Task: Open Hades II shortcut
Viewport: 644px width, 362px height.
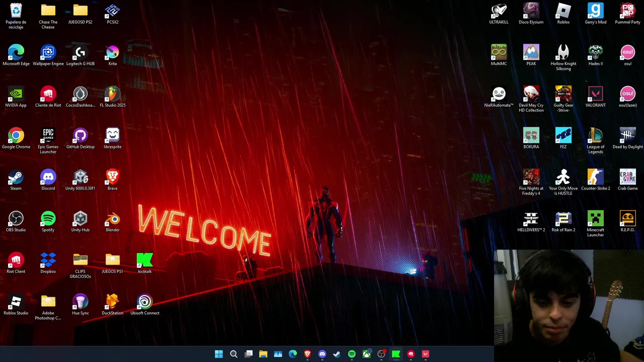Action: click(x=596, y=55)
